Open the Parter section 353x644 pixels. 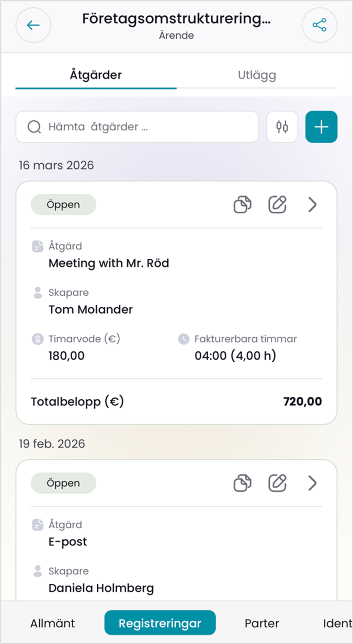[x=262, y=623]
